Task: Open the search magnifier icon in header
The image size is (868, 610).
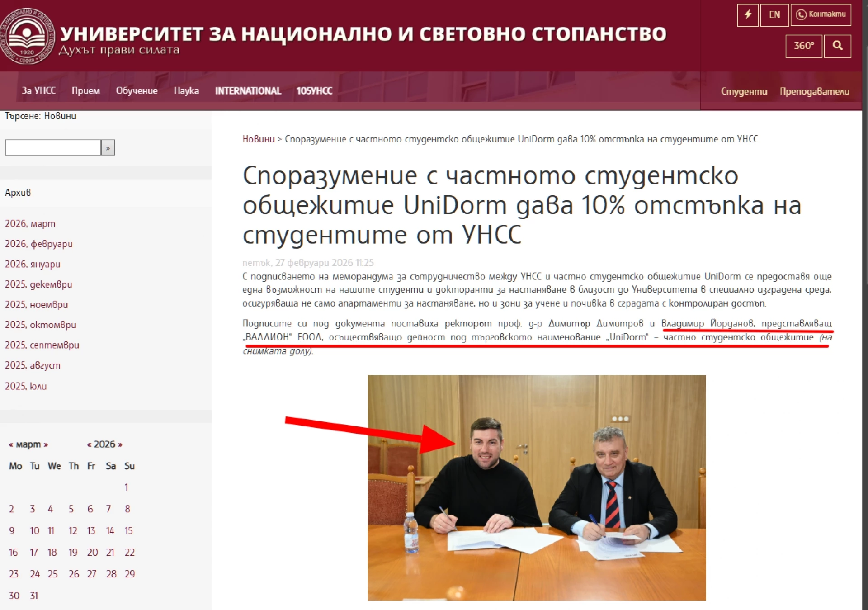Action: coord(837,46)
